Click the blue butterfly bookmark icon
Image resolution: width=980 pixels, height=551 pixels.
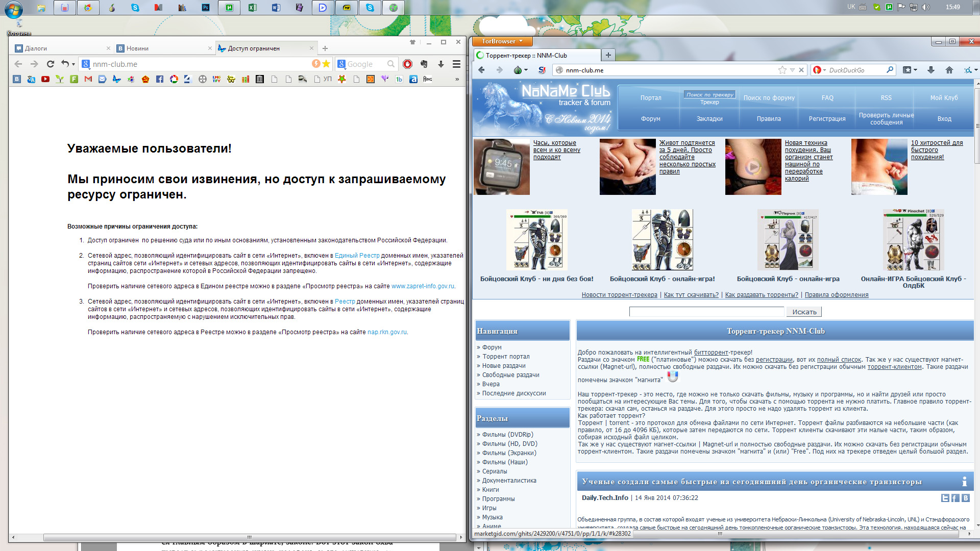coord(117,79)
